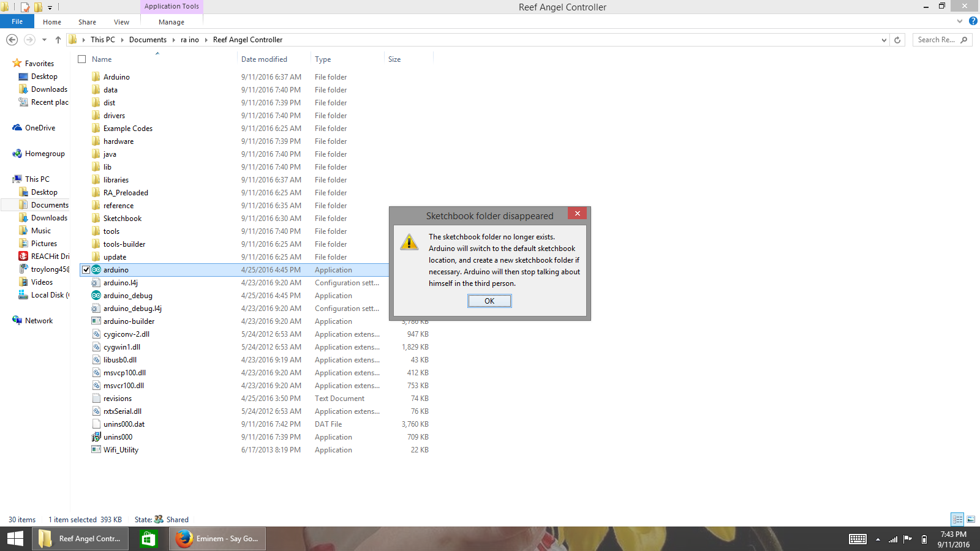Click the search magnifier icon
Image resolution: width=980 pixels, height=551 pixels.
964,40
